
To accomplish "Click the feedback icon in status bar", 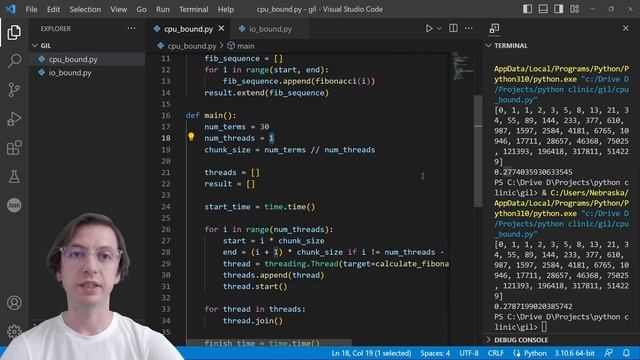I will point(608,353).
